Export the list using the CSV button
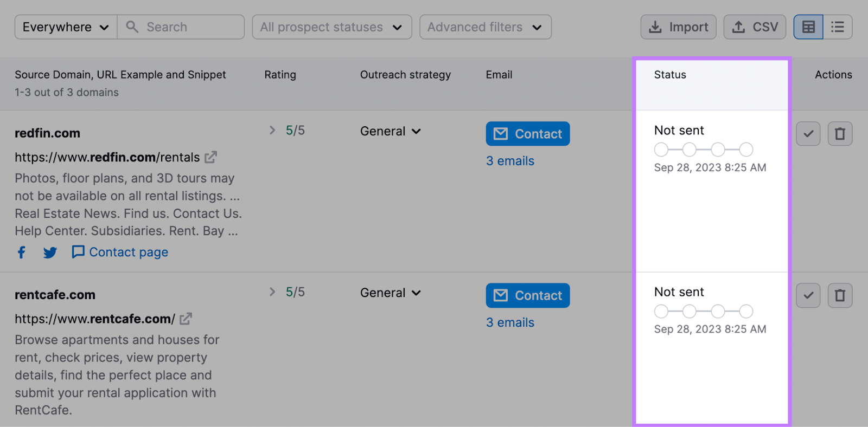868x427 pixels. [754, 27]
